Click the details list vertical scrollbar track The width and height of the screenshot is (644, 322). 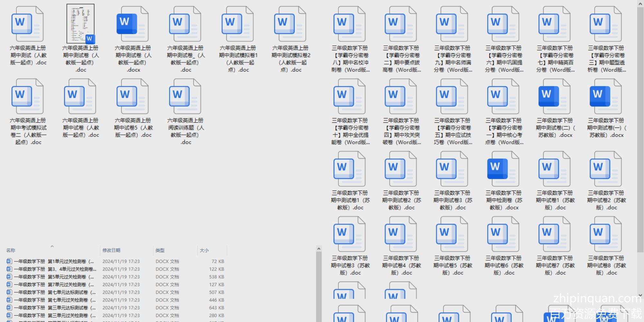pyautogui.click(x=319, y=287)
